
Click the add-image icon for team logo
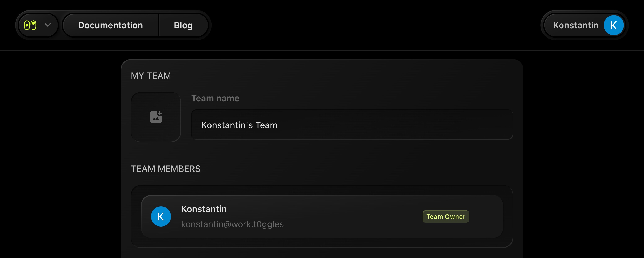coord(156,117)
